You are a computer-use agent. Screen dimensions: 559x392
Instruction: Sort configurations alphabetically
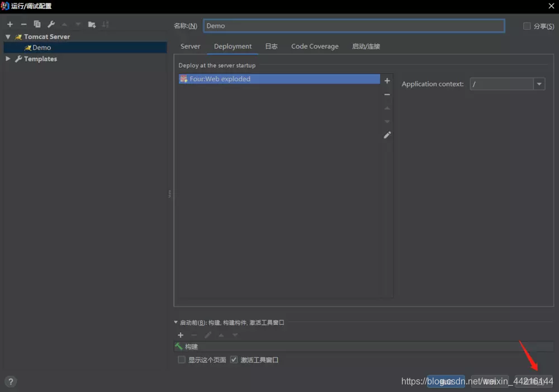click(x=105, y=24)
